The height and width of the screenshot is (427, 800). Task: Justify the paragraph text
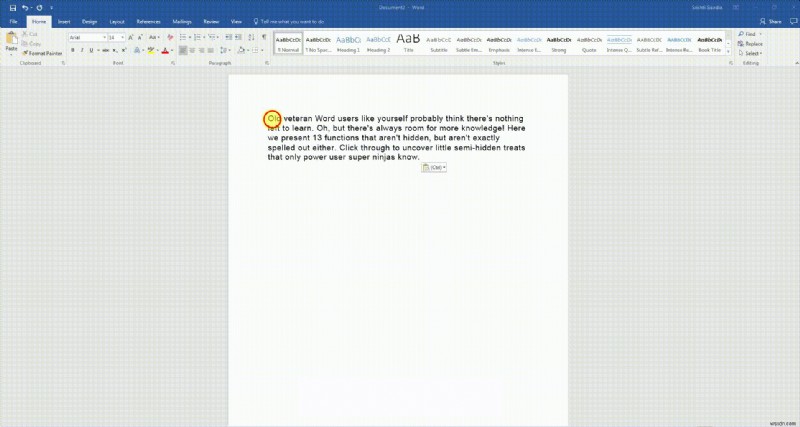(x=211, y=50)
